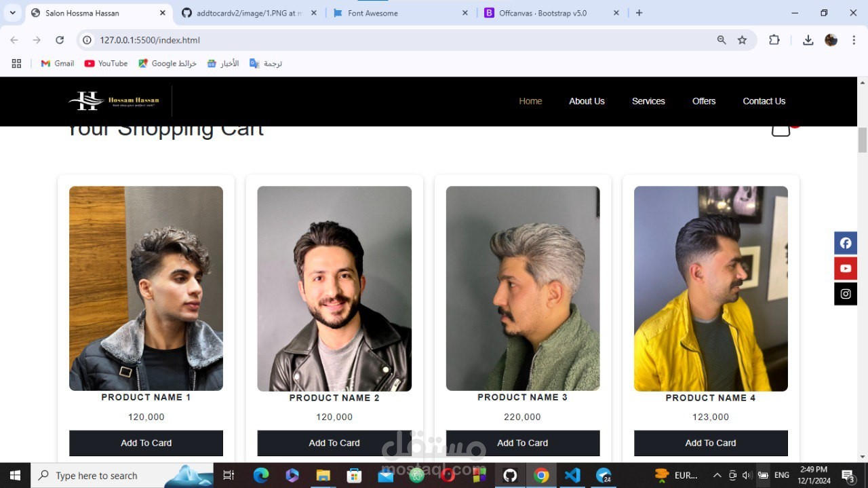Click the Product Name 3 photo
This screenshot has height=488, width=868.
tap(523, 288)
